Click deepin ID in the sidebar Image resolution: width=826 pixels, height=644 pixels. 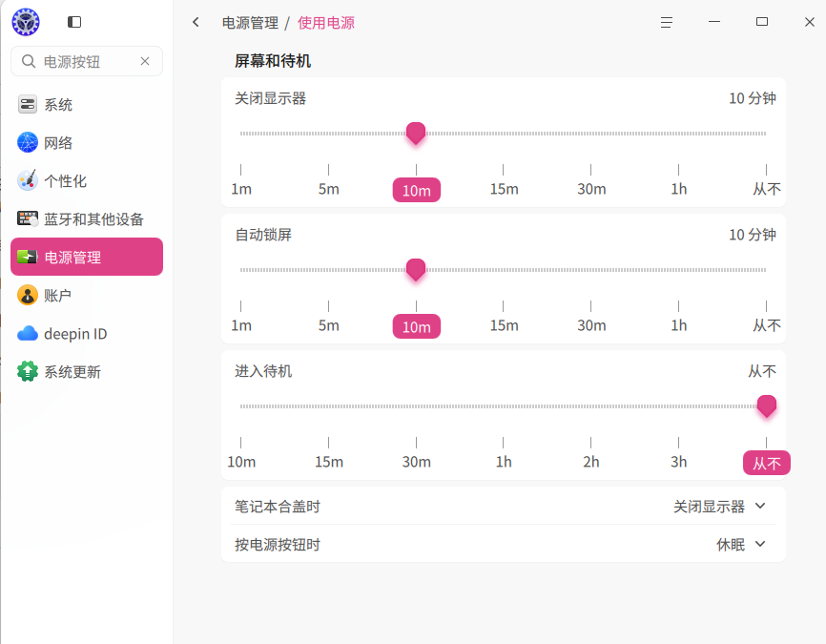coord(87,334)
